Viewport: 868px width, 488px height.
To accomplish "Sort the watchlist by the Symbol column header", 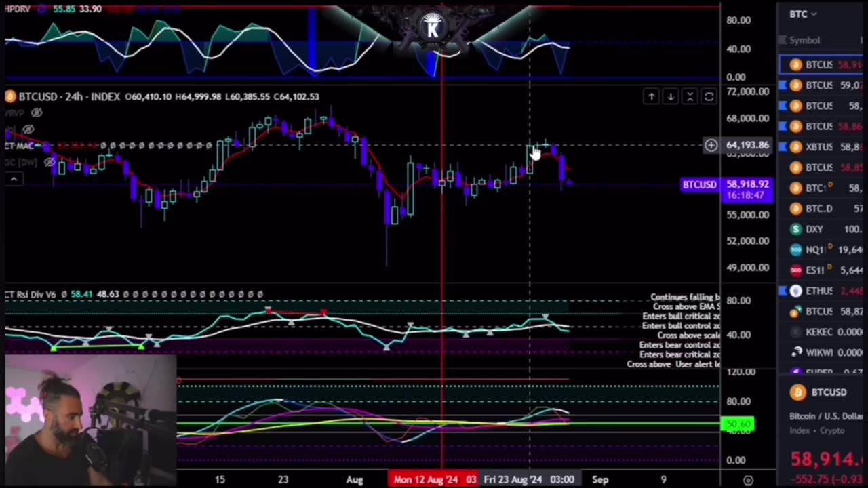I will coord(804,40).
